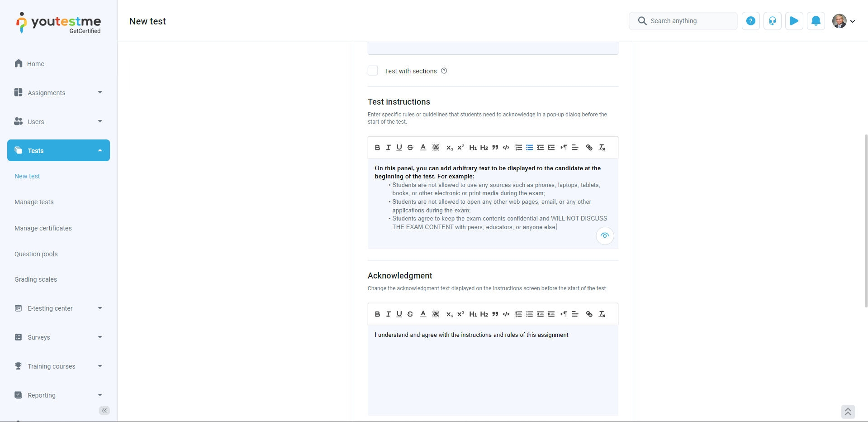Insert link in Test instructions editor

(x=589, y=148)
